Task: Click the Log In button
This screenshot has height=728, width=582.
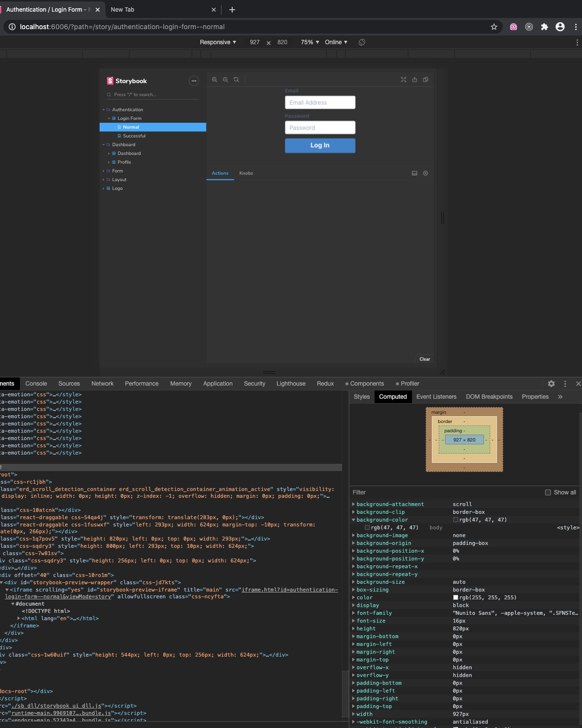Action: coord(320,145)
